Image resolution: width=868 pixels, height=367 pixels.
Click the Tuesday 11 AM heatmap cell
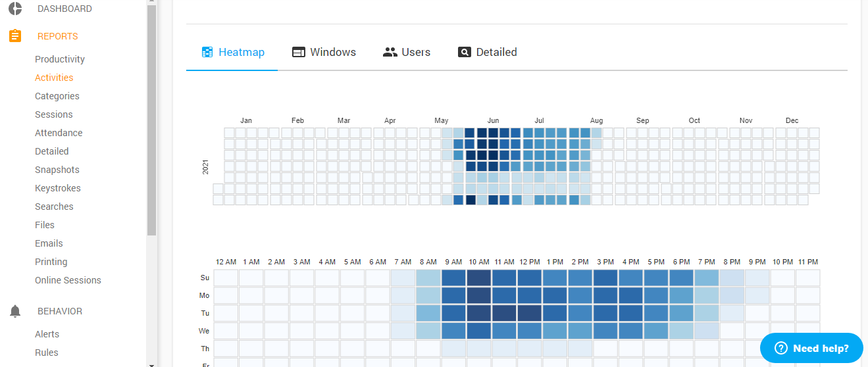[x=504, y=313]
